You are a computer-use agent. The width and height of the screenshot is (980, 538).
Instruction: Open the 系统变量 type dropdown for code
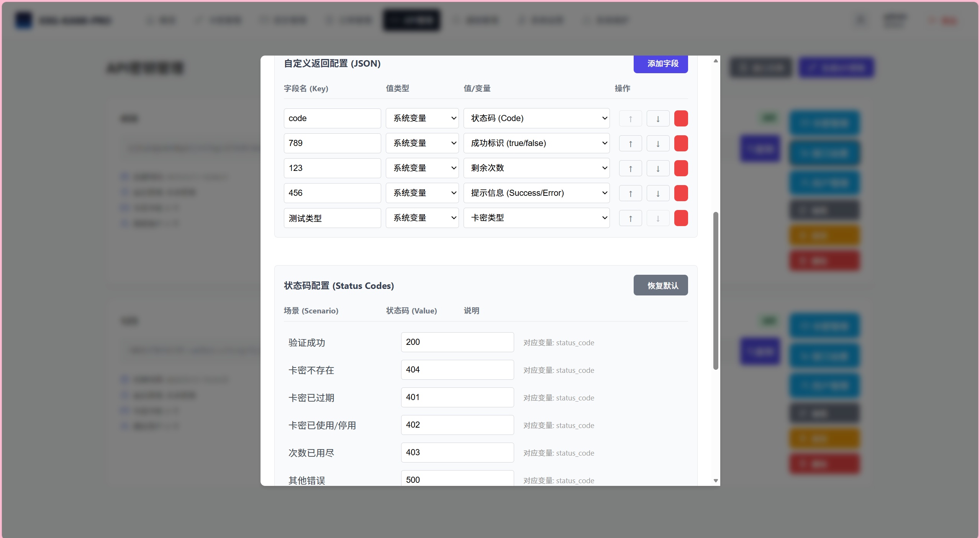(x=421, y=118)
